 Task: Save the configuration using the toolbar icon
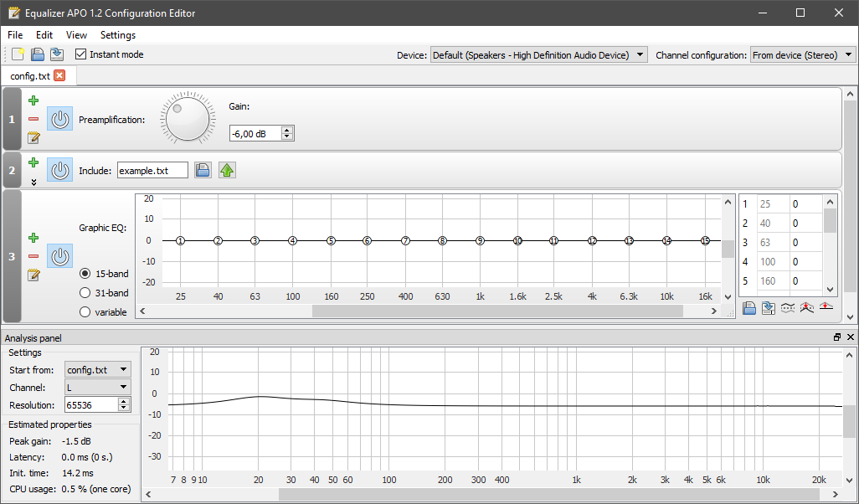[x=56, y=54]
